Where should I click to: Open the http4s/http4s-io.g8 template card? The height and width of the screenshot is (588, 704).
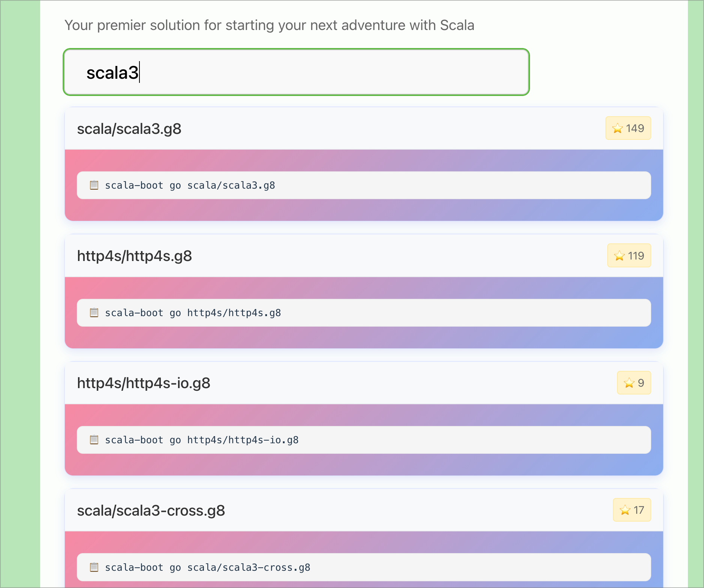coord(144,383)
